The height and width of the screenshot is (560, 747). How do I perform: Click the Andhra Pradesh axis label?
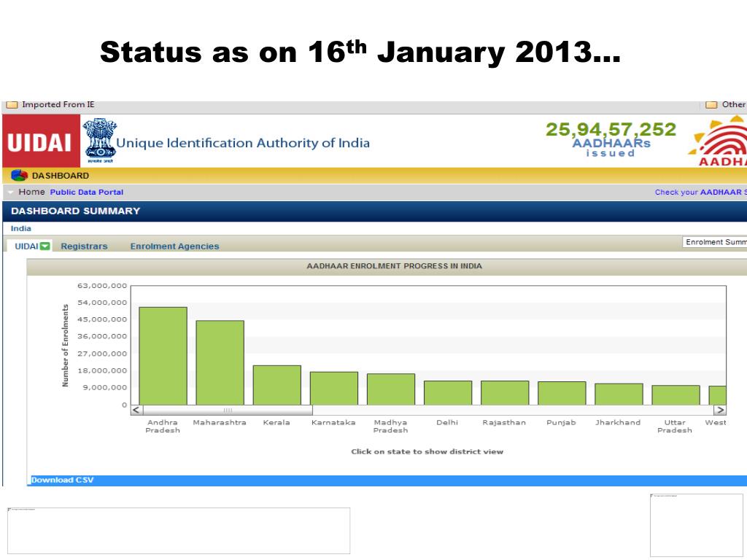pyautogui.click(x=163, y=426)
